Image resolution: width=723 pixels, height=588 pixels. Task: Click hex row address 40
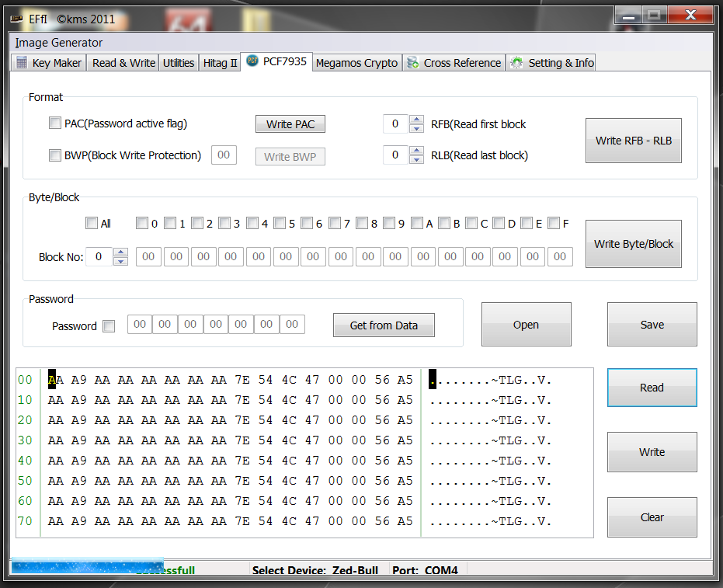pyautogui.click(x=25, y=461)
